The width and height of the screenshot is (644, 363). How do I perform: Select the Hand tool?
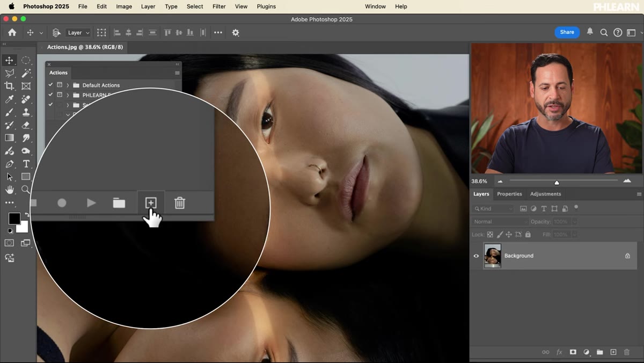[9, 190]
